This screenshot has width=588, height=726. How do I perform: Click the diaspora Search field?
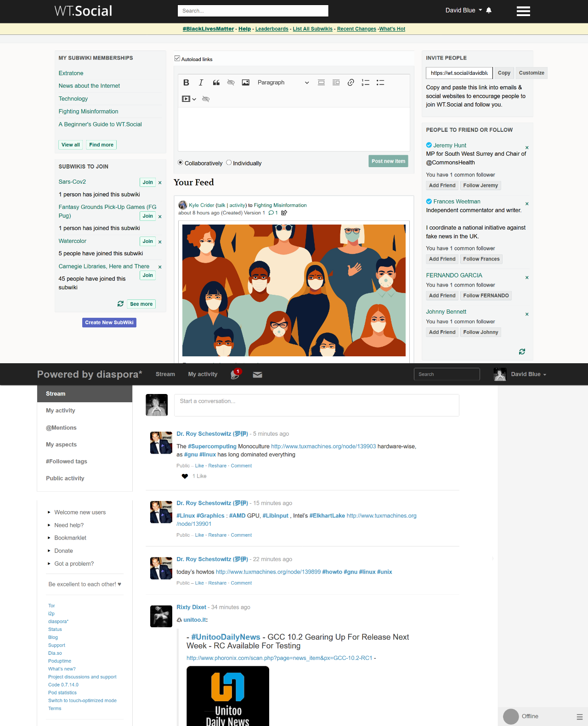(x=447, y=374)
